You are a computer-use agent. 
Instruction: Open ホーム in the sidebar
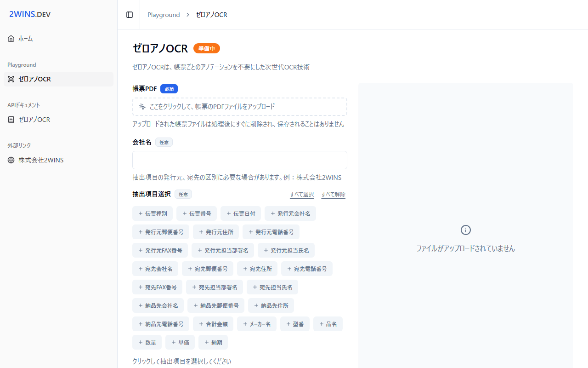pos(26,39)
